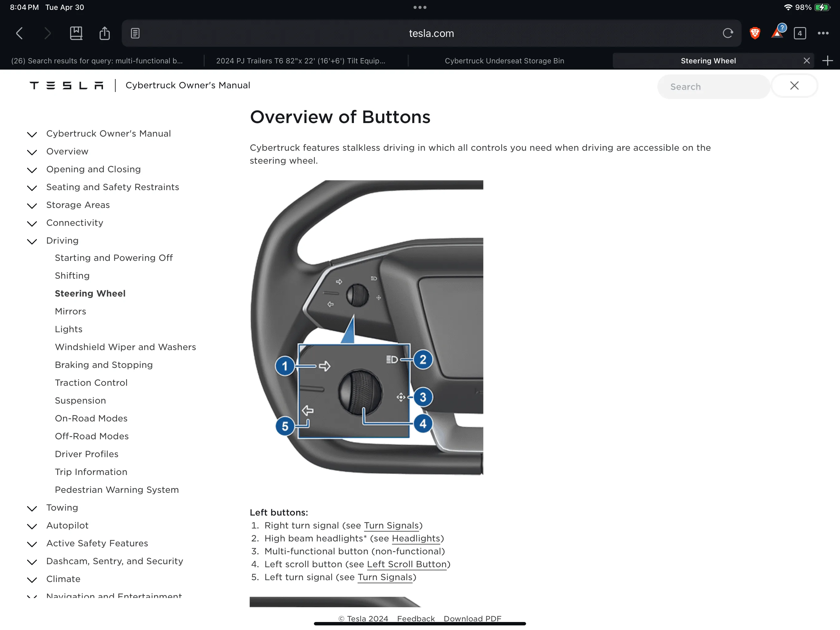Viewport: 840px width, 630px height.
Task: Expand the Autopilot chevron
Action: tap(32, 526)
